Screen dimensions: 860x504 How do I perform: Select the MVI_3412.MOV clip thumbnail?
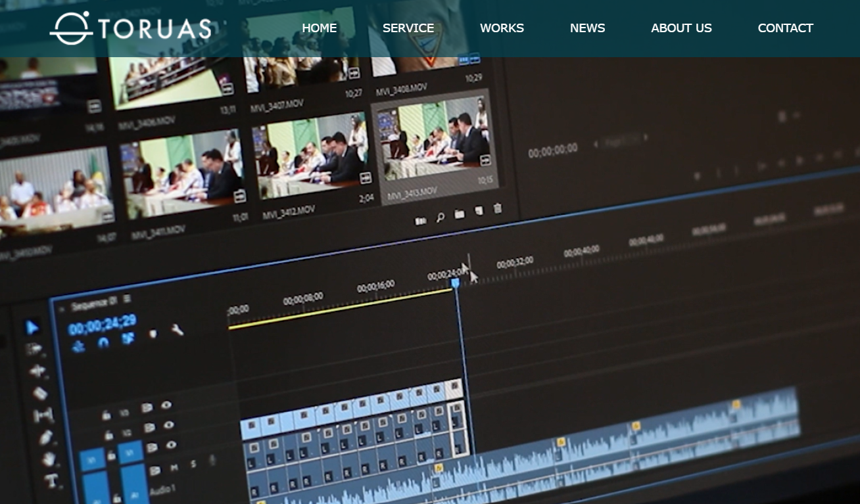click(312, 156)
